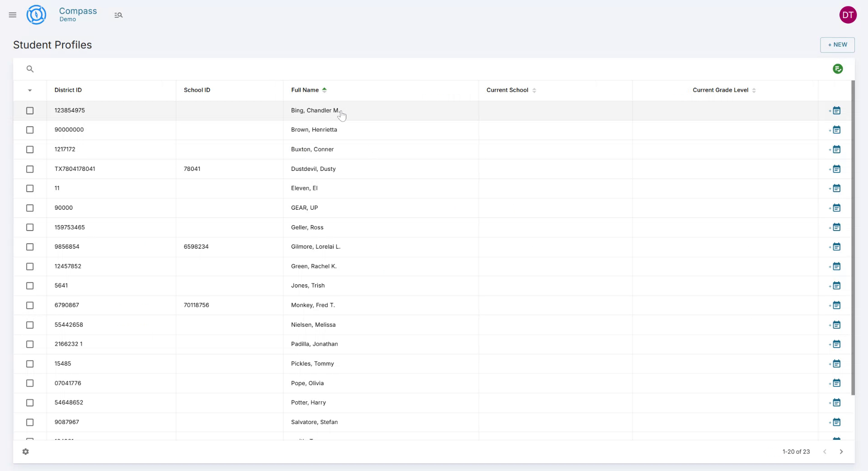
Task: Open table settings gear icon
Action: click(26, 452)
